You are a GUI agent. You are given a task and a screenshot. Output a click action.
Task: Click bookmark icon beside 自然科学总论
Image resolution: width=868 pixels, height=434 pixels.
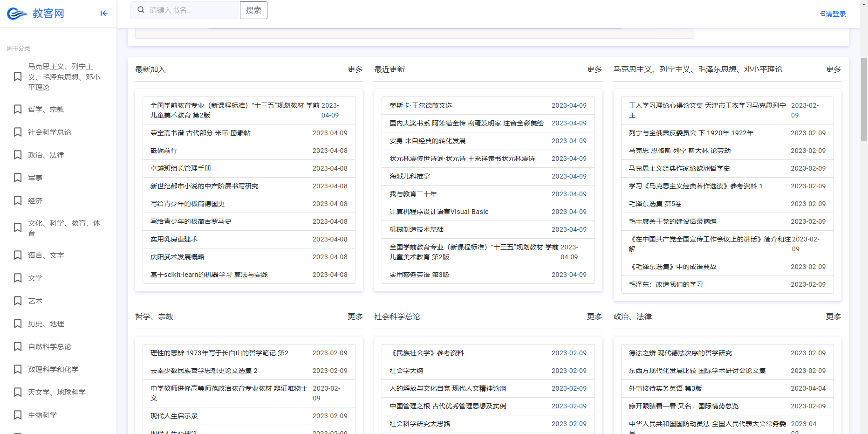(x=18, y=346)
